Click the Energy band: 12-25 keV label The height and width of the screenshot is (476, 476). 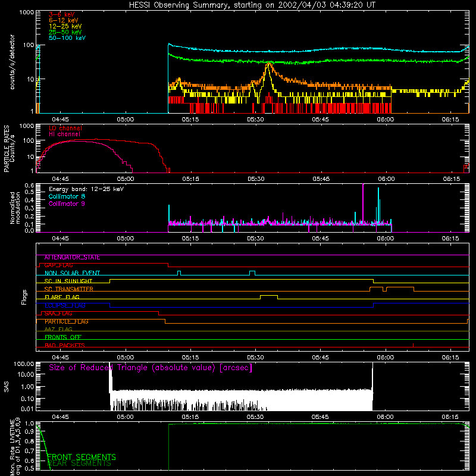[86, 189]
